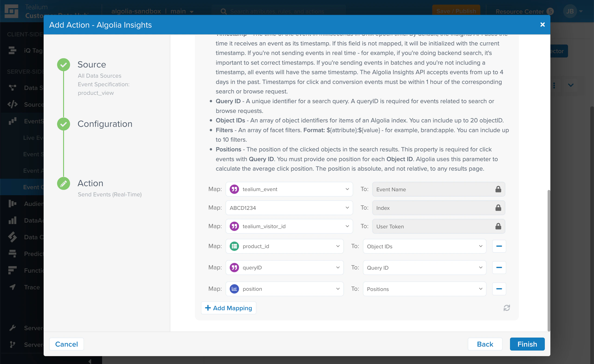Click the Back button
Screen dimensions: 594x364
(485, 344)
